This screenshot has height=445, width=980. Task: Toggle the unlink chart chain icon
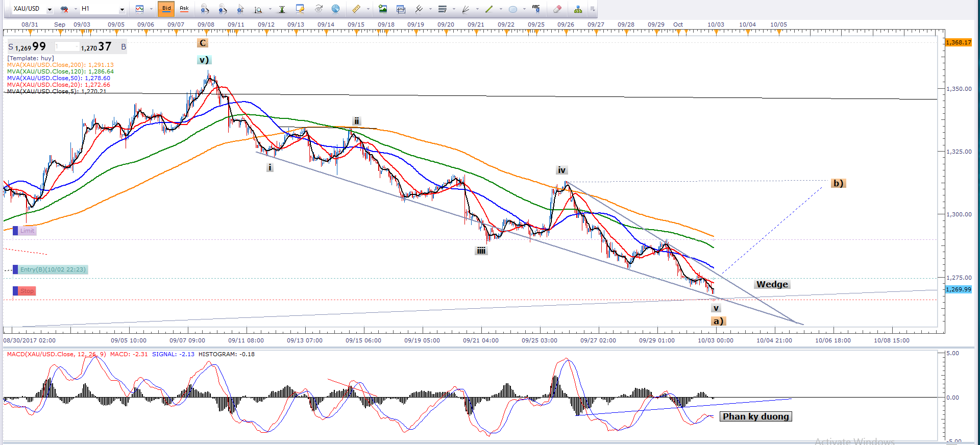pos(64,9)
